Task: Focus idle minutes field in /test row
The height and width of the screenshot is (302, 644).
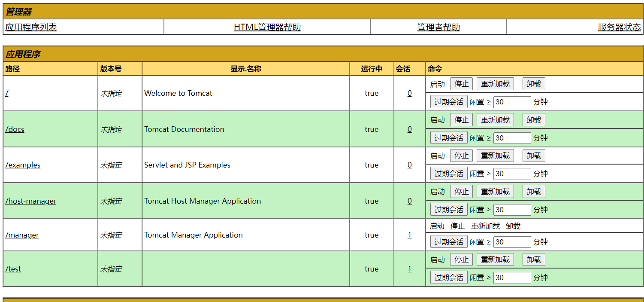Action: [x=512, y=278]
